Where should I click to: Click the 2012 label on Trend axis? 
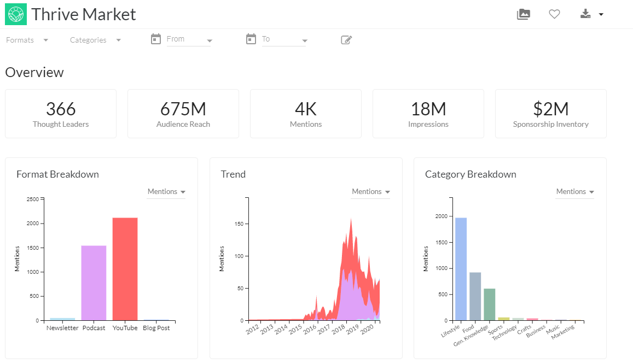[252, 329]
